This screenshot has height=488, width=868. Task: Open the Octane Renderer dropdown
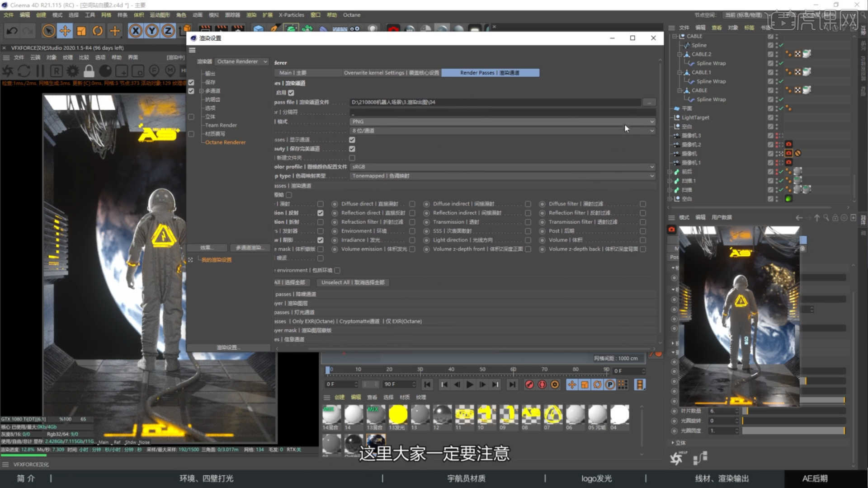pyautogui.click(x=242, y=61)
